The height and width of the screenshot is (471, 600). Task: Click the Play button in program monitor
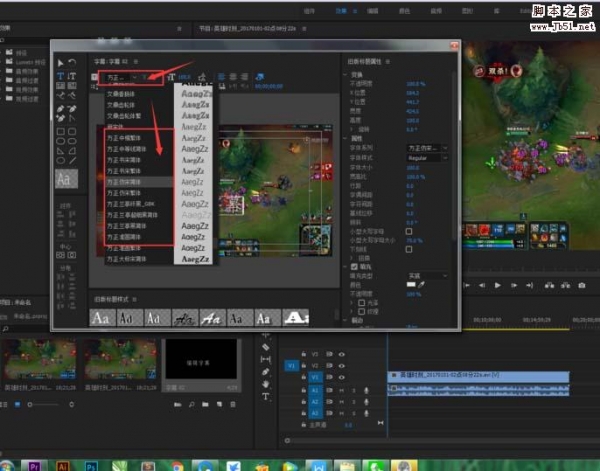click(496, 285)
